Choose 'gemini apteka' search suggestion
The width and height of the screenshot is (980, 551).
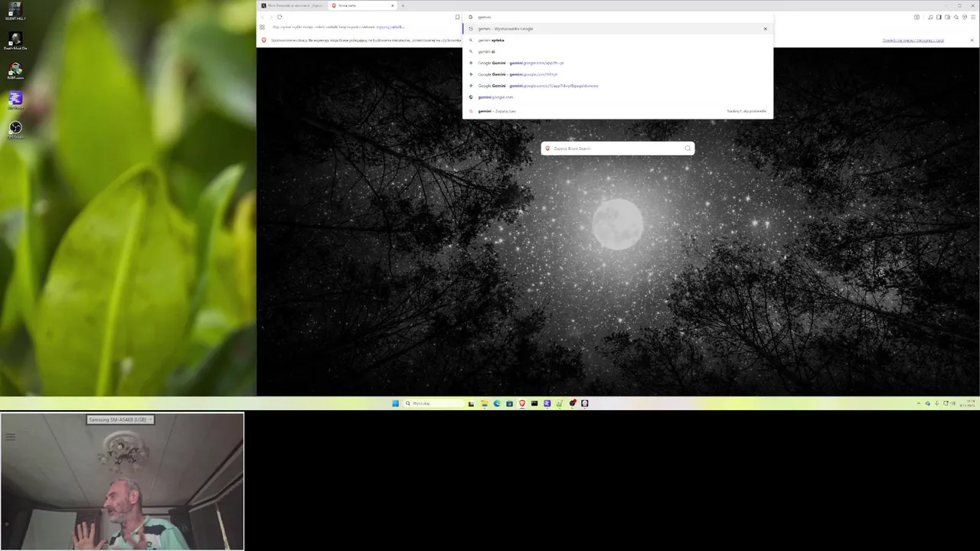point(618,40)
